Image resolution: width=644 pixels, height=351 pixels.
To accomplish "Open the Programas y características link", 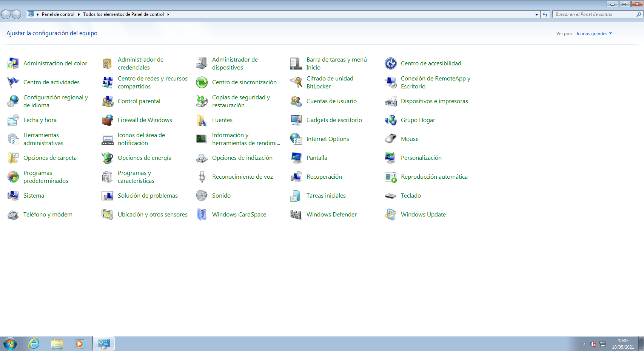I will [136, 177].
